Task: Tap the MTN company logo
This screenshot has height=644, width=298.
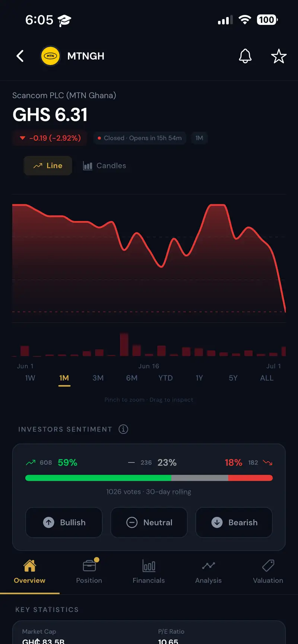Action: click(50, 56)
